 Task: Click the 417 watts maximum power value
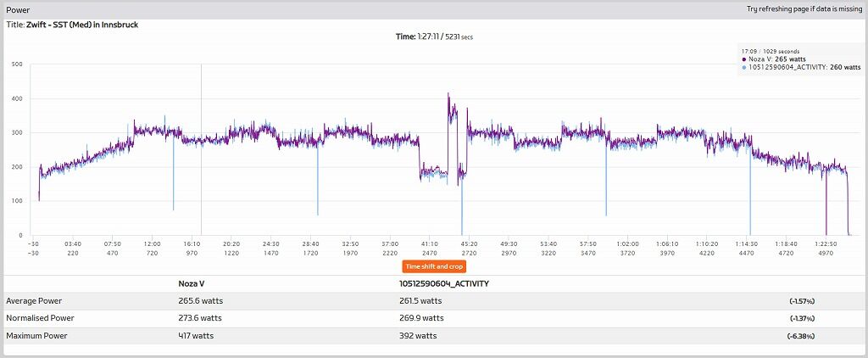coord(196,336)
